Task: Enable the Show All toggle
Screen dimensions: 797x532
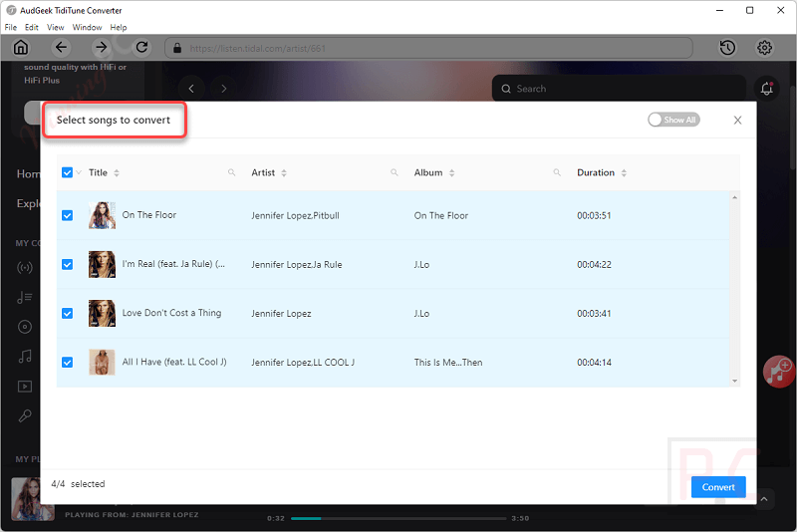Action: (673, 120)
